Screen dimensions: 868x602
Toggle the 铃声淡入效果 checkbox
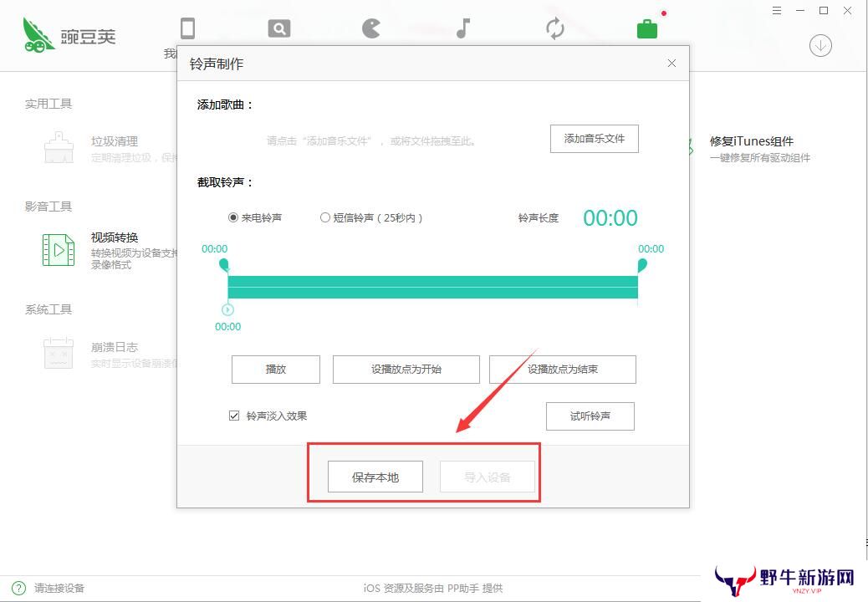point(234,416)
